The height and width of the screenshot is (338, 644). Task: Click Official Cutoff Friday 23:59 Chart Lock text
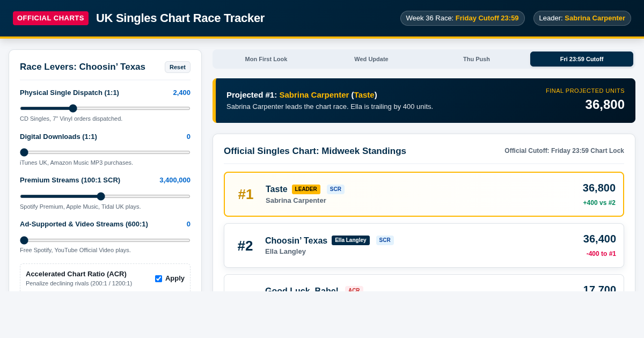pos(564,151)
